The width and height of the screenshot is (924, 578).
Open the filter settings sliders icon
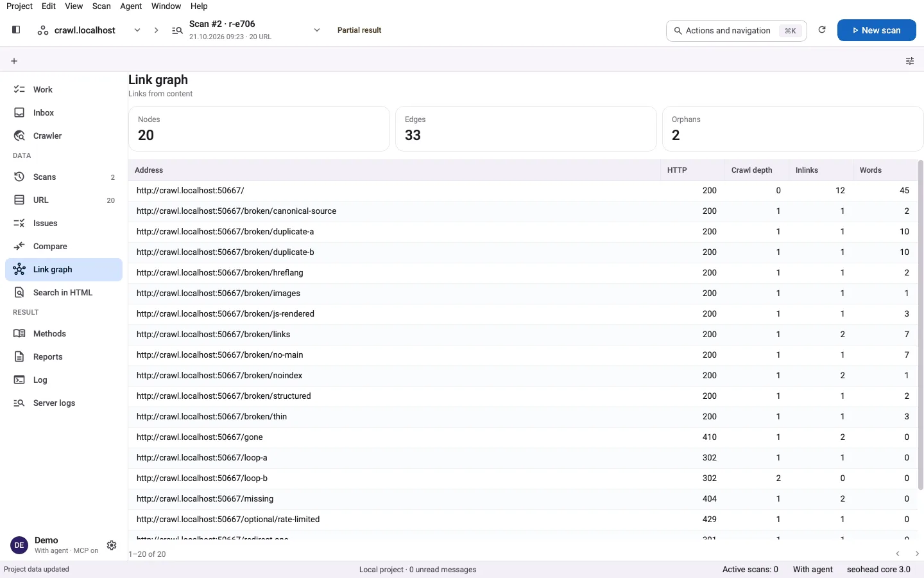tap(910, 61)
